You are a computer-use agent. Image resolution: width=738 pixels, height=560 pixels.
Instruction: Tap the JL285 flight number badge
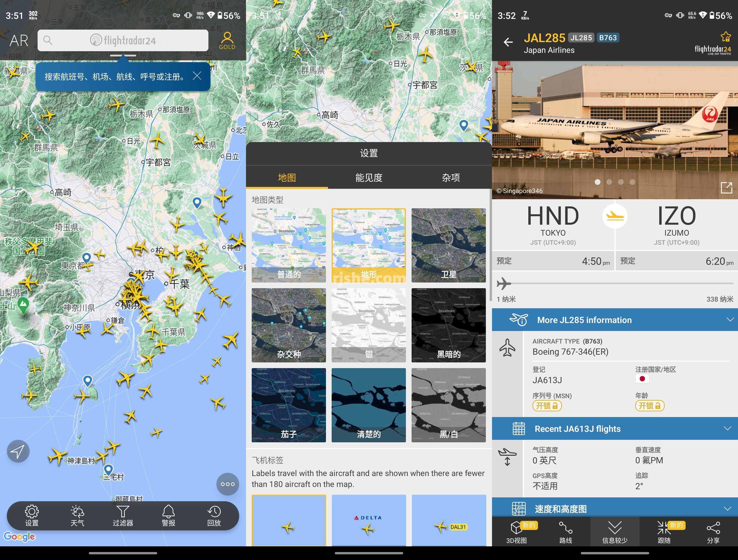tap(581, 38)
